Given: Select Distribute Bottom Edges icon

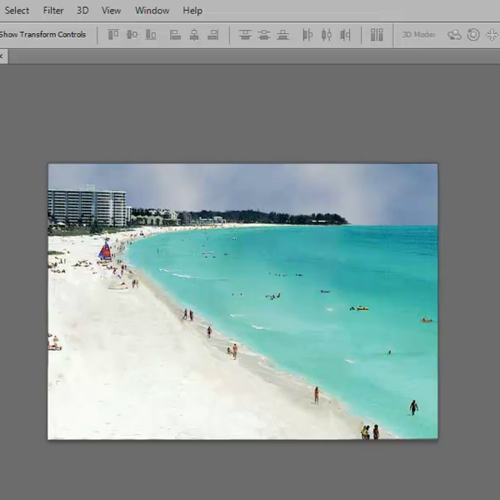Looking at the screenshot, I should click(x=283, y=34).
